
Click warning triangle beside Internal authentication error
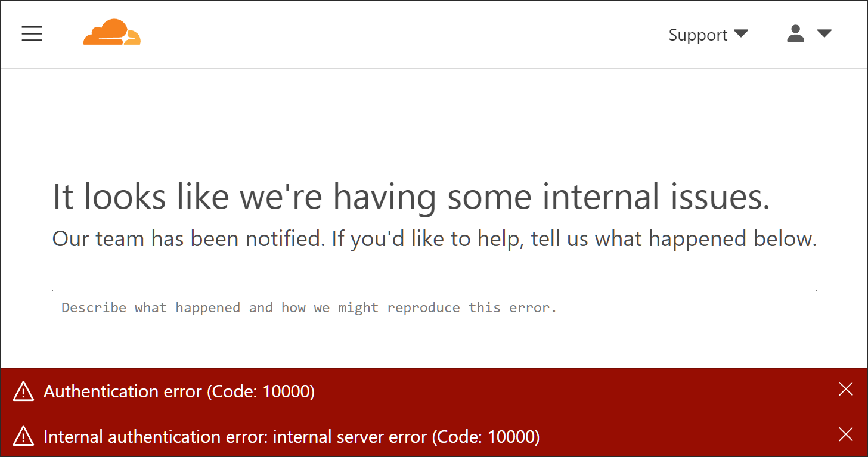click(x=24, y=437)
